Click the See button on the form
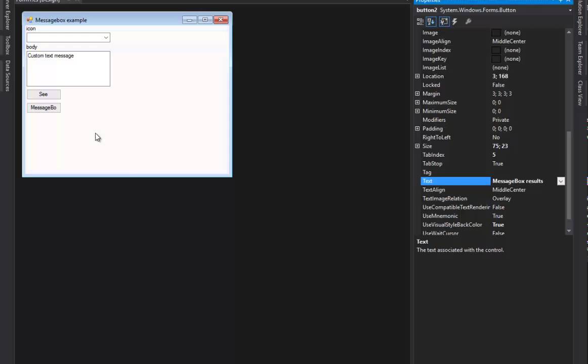Viewport: 588px width, 364px height. point(44,95)
